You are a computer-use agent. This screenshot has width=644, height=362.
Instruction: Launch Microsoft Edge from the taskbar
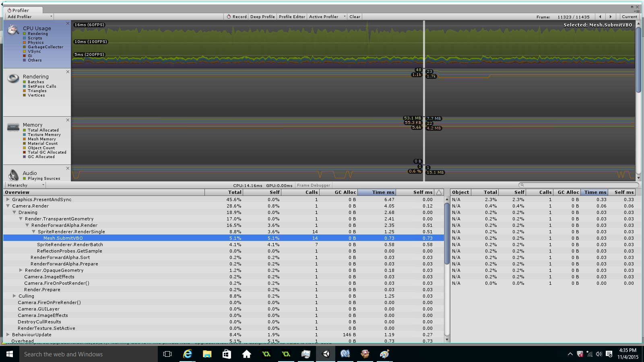pyautogui.click(x=188, y=354)
